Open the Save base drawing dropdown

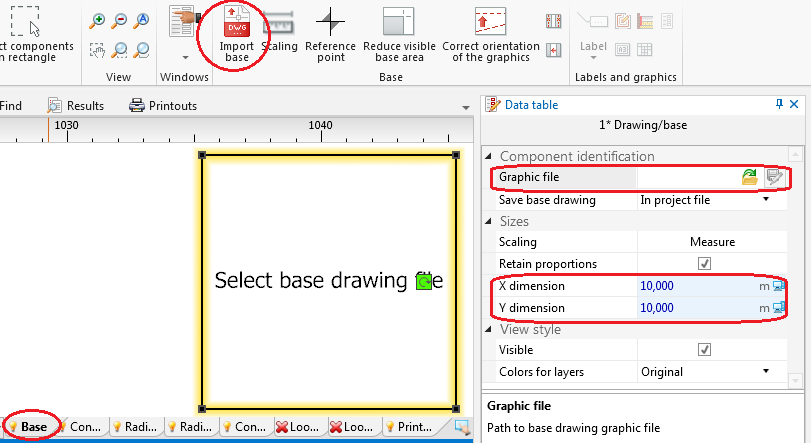(x=766, y=200)
